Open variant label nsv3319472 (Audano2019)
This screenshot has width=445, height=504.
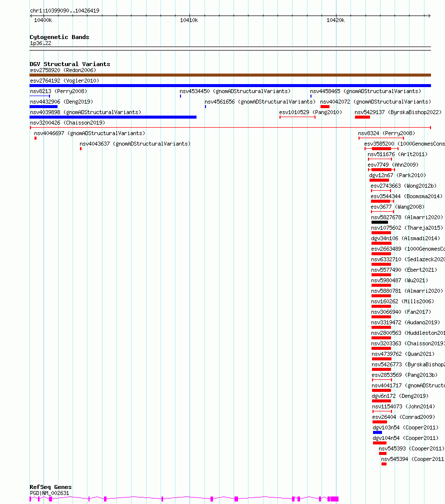(x=405, y=322)
